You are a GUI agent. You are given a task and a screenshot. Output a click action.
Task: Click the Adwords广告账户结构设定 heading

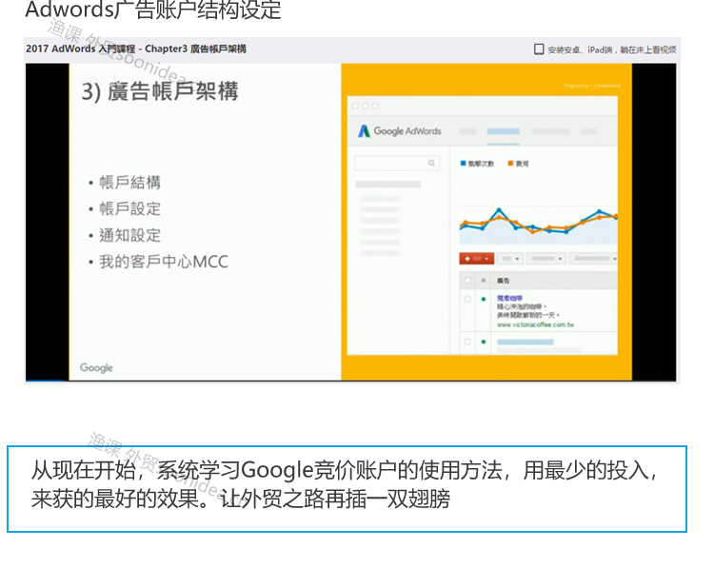(153, 10)
